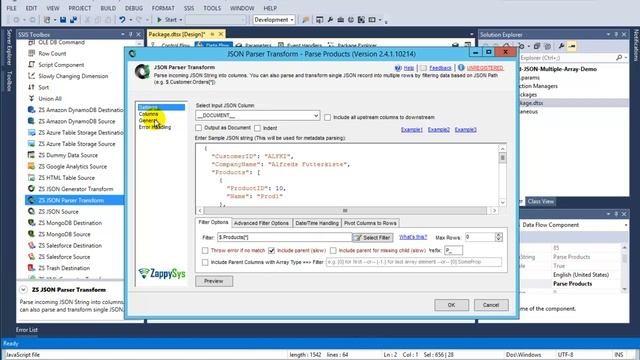
Task: Select ZS Google Analytics Source item
Action: [72, 167]
